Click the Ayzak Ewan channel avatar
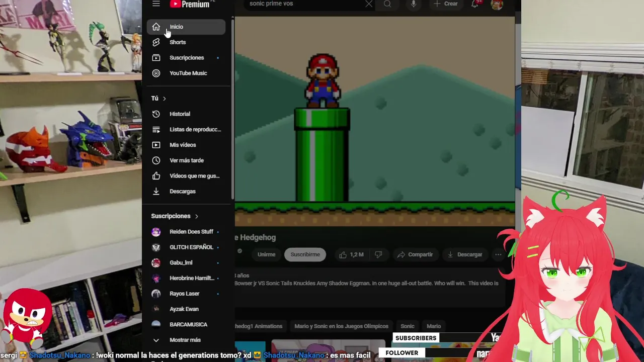This screenshot has height=362, width=644. (x=156, y=309)
